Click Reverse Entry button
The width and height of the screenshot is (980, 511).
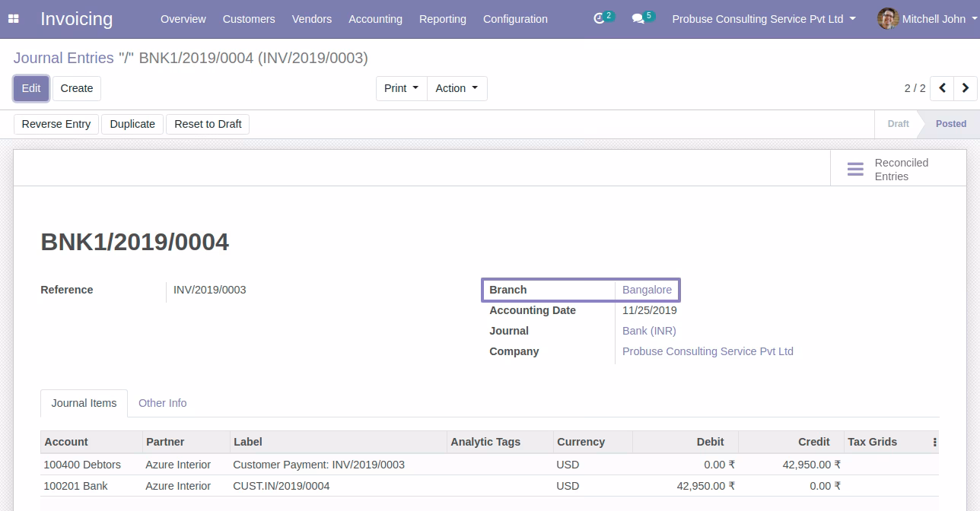56,124
